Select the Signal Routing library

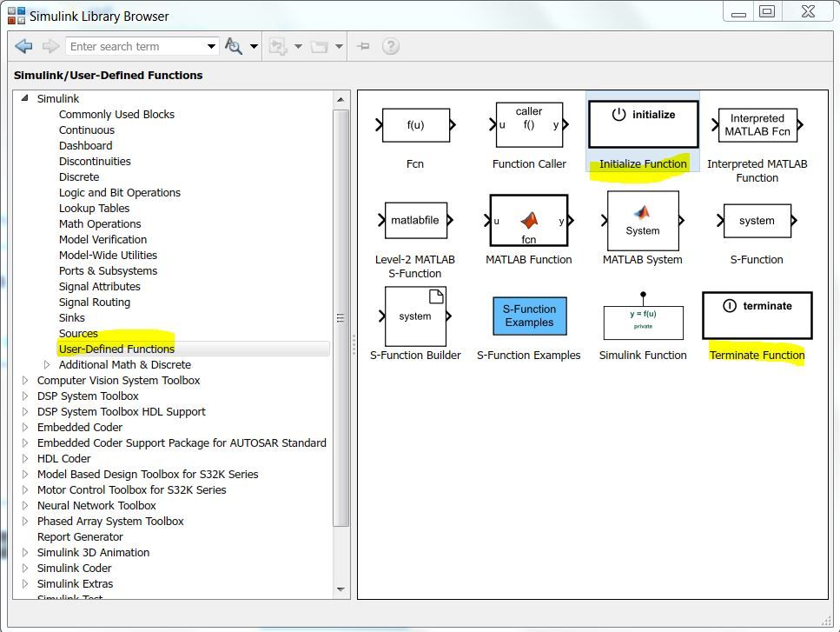pos(95,302)
